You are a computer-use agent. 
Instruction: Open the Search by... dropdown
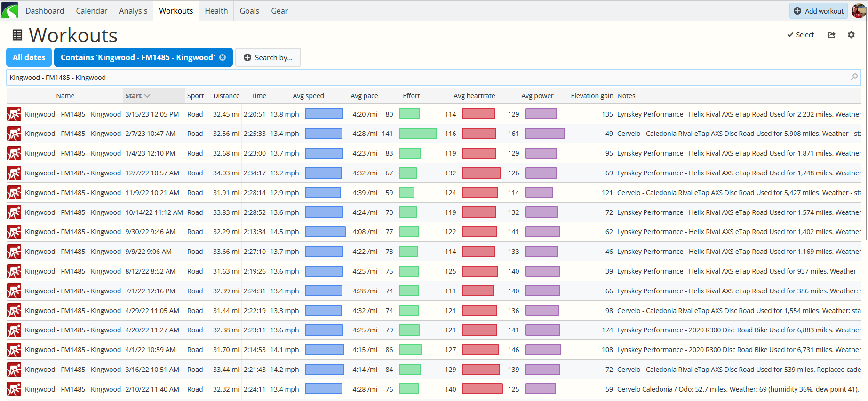pyautogui.click(x=268, y=57)
